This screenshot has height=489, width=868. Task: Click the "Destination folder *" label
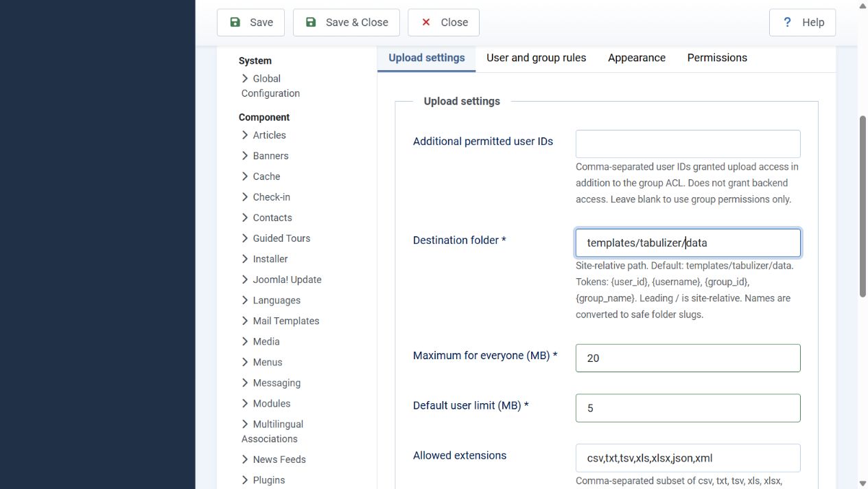[x=460, y=240]
